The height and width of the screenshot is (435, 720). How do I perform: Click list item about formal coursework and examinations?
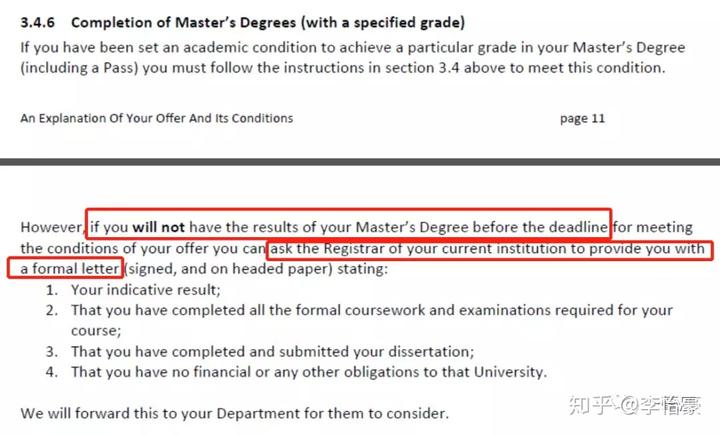(371, 320)
